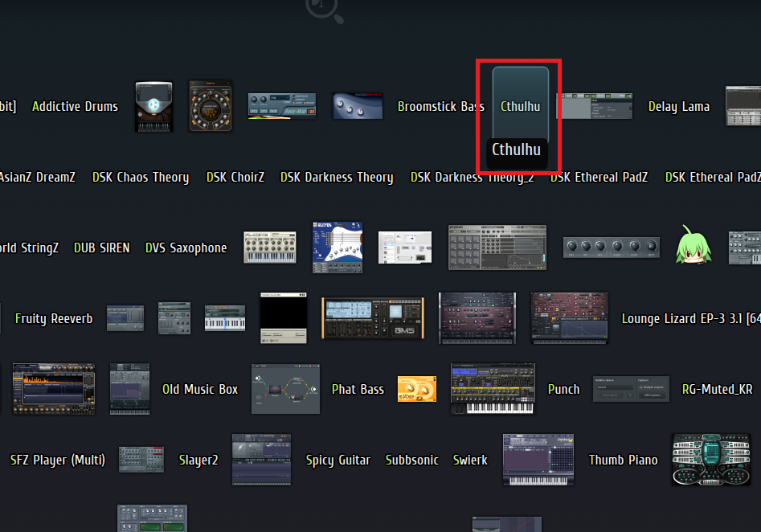The height and width of the screenshot is (532, 761).
Task: Select piano-roll thumbnail left of Thumb Piano
Action: (x=538, y=460)
